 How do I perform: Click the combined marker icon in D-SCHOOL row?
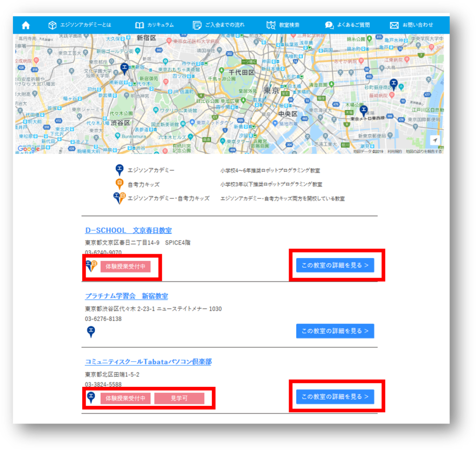[92, 266]
